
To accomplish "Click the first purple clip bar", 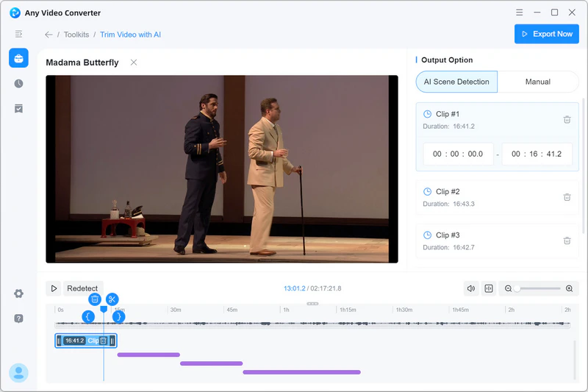I will tap(148, 354).
